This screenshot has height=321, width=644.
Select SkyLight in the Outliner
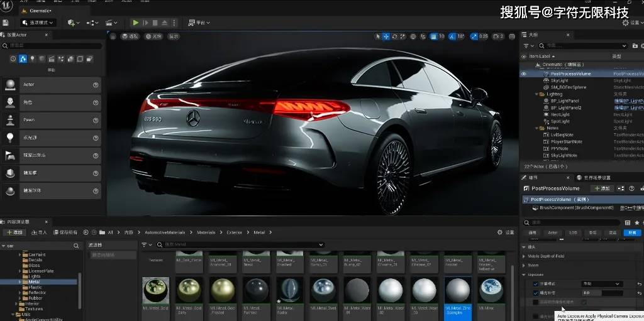[x=559, y=80]
